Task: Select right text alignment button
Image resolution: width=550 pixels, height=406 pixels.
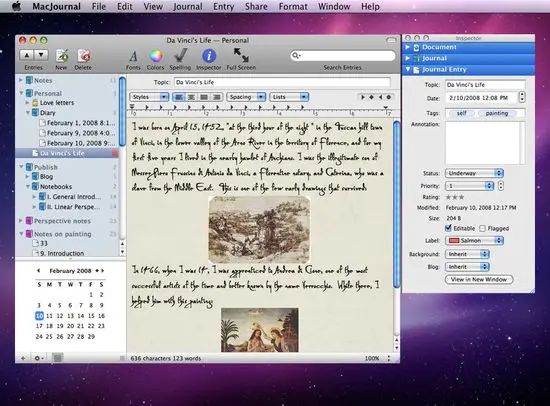Action: pos(216,97)
